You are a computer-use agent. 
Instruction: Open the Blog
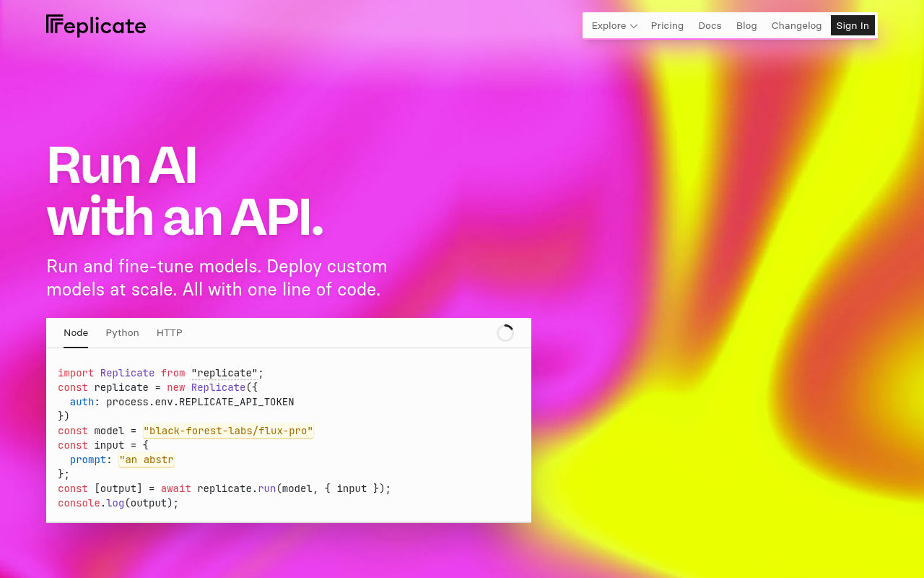(746, 25)
